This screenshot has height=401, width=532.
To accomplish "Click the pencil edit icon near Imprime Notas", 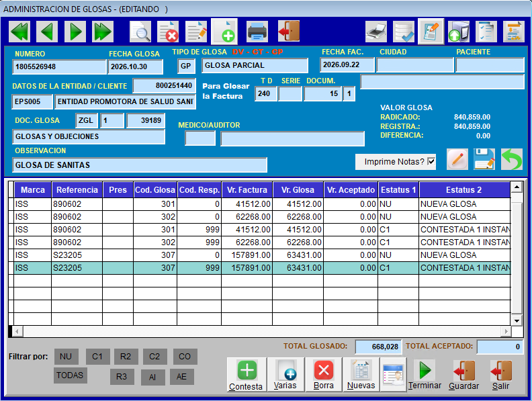I will [457, 159].
